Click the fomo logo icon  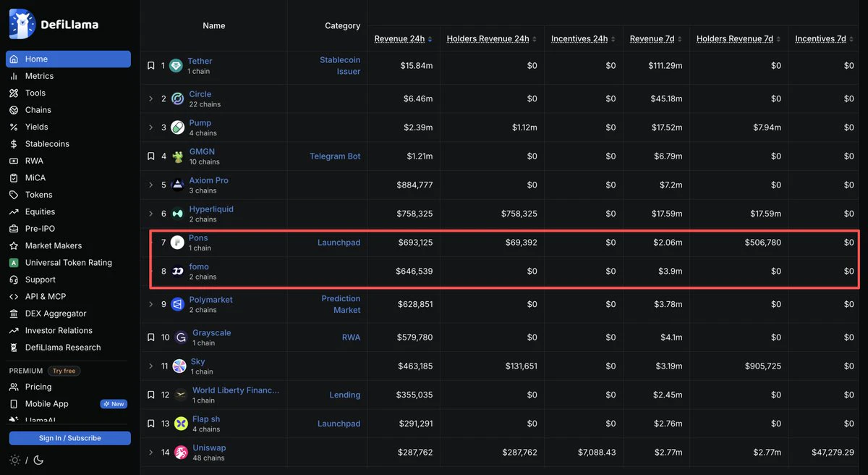tap(177, 272)
